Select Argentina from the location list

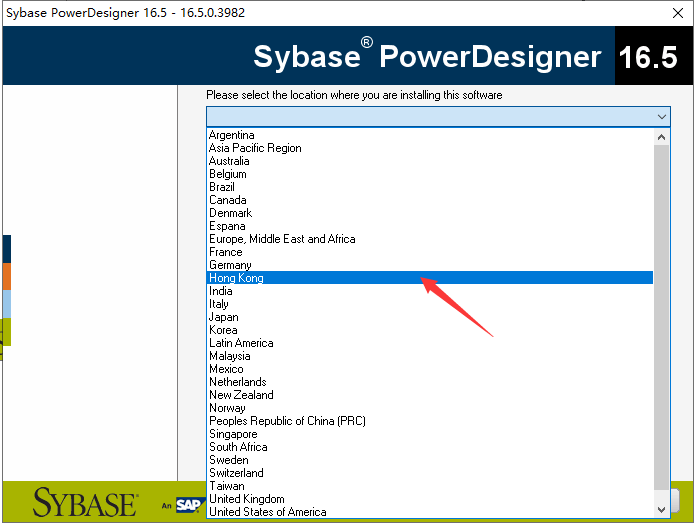pos(430,135)
